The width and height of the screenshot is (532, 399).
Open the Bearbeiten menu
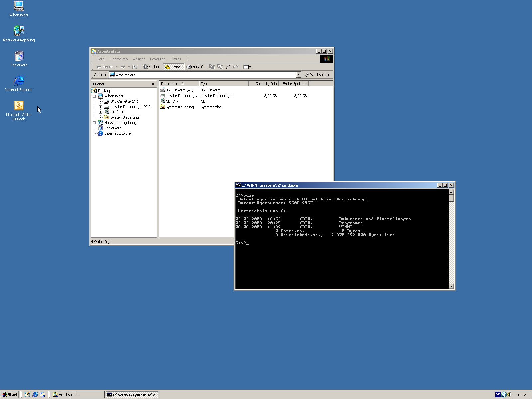point(119,59)
